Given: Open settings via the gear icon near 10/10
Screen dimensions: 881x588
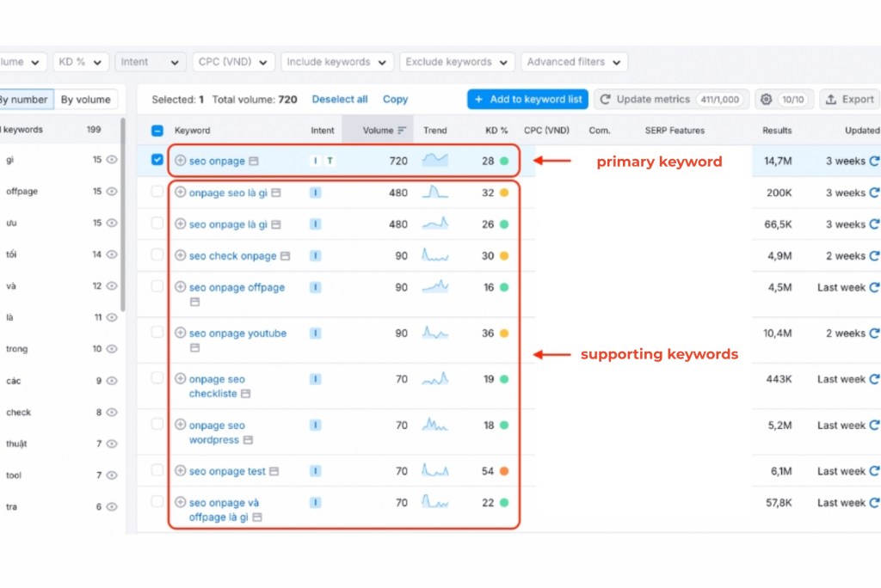Looking at the screenshot, I should (x=765, y=99).
